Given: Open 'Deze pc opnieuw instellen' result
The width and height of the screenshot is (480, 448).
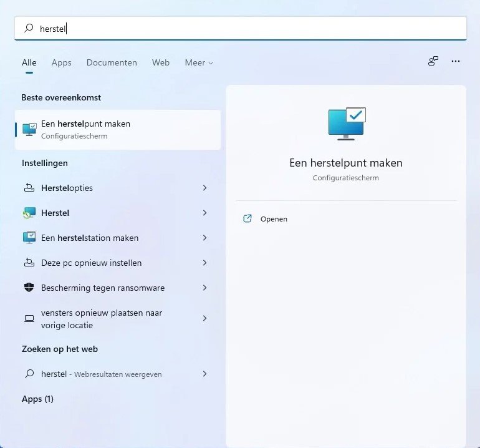Looking at the screenshot, I should coord(118,263).
